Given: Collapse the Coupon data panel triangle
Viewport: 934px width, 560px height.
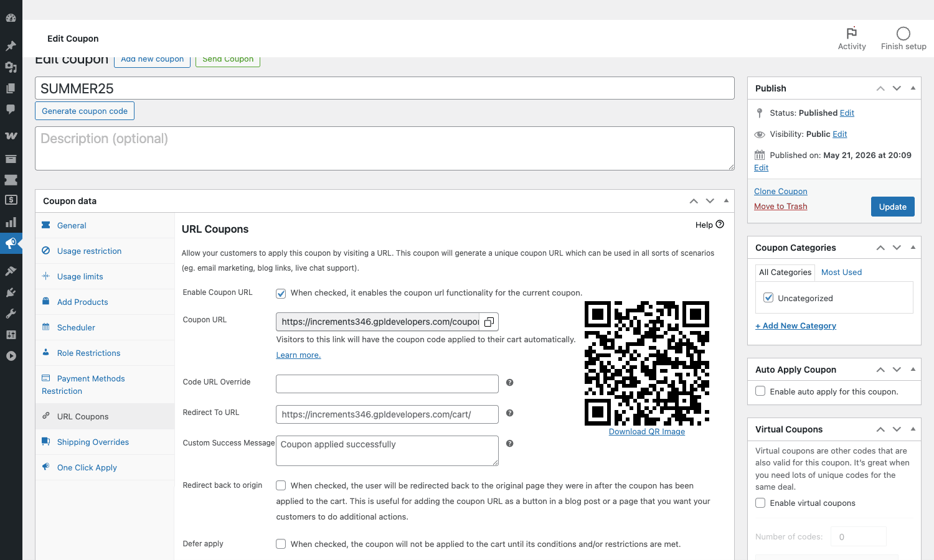Looking at the screenshot, I should pos(726,201).
